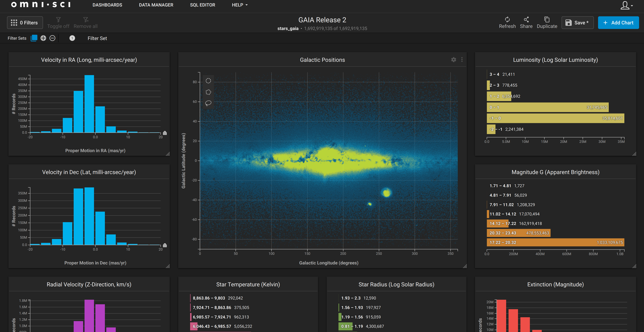Toggle off all filters
644x332 pixels.
(x=58, y=23)
